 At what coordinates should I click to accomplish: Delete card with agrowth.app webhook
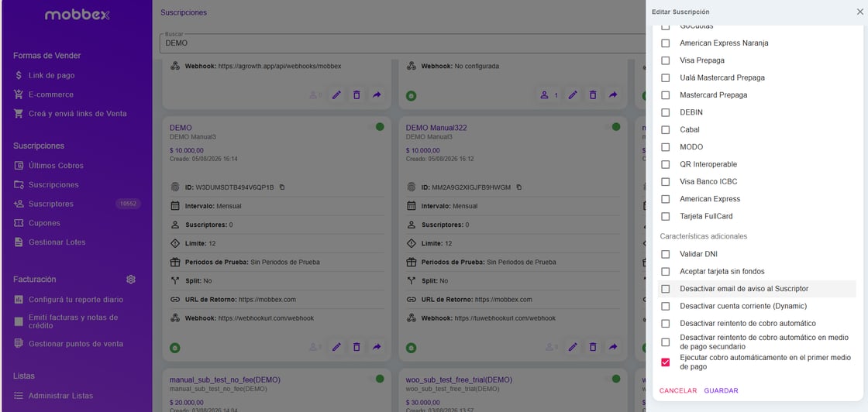coord(356,95)
